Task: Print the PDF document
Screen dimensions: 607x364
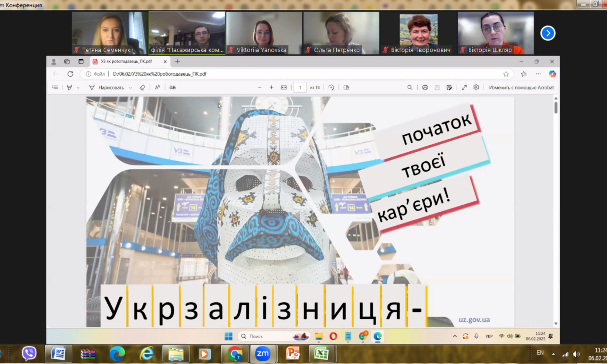Action: [x=425, y=87]
